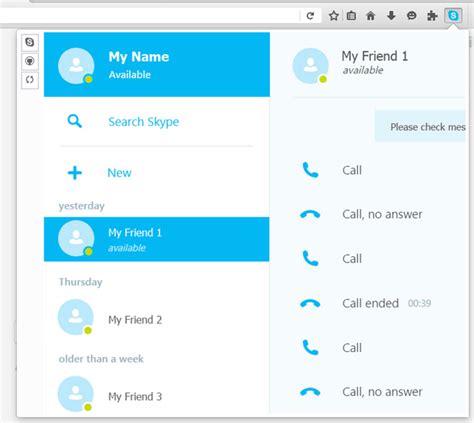The height and width of the screenshot is (423, 474).
Task: Click the yesterday group label
Action: click(82, 206)
